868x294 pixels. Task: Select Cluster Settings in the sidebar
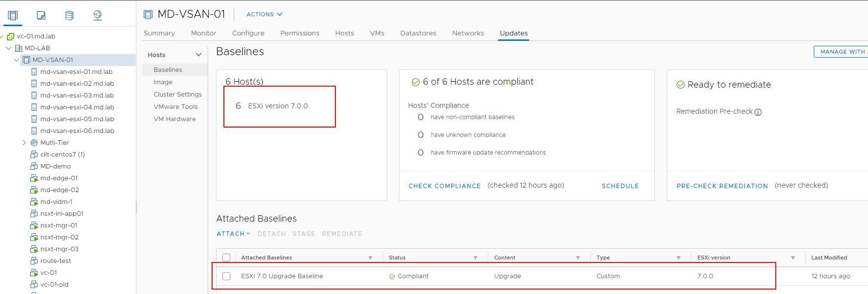click(178, 95)
